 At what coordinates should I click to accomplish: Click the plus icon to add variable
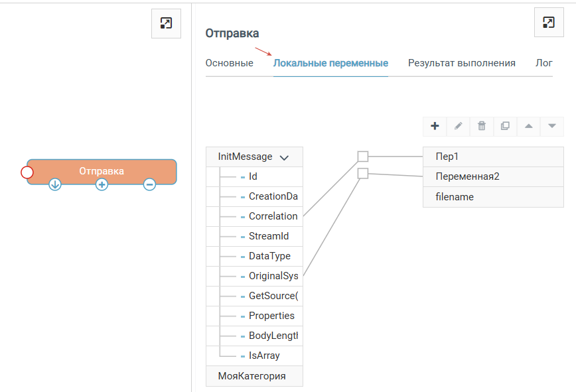[435, 126]
